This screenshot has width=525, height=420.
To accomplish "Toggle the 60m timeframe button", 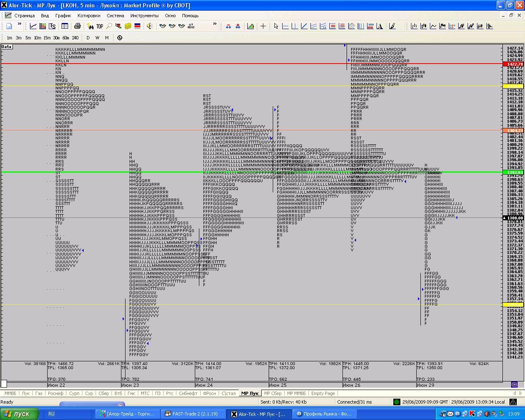I will (66, 38).
